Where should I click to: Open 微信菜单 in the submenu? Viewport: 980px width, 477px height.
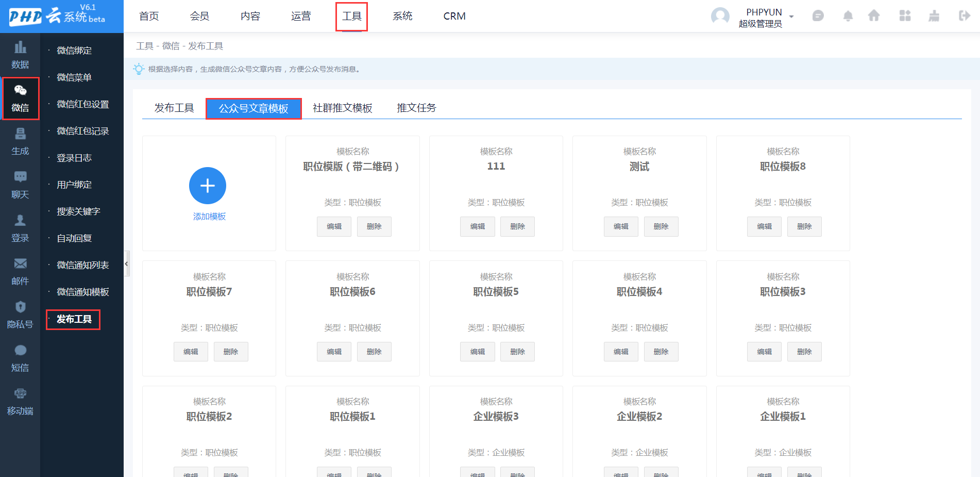[x=74, y=77]
